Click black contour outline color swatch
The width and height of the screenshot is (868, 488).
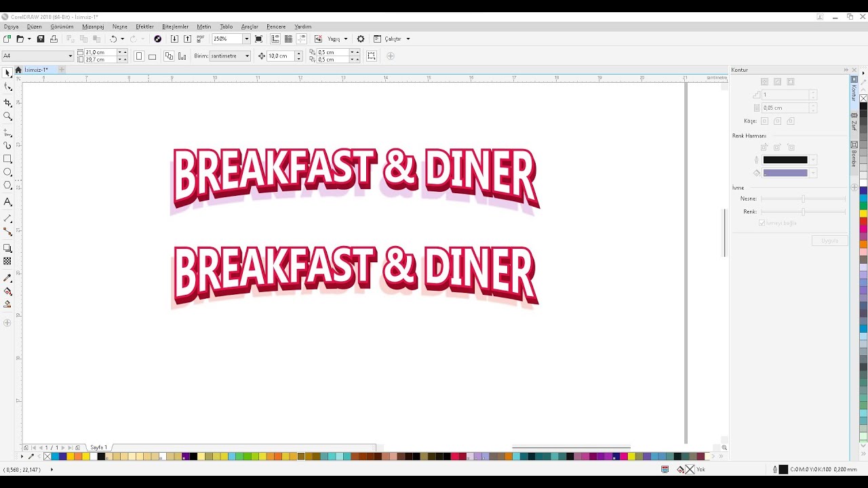point(785,160)
